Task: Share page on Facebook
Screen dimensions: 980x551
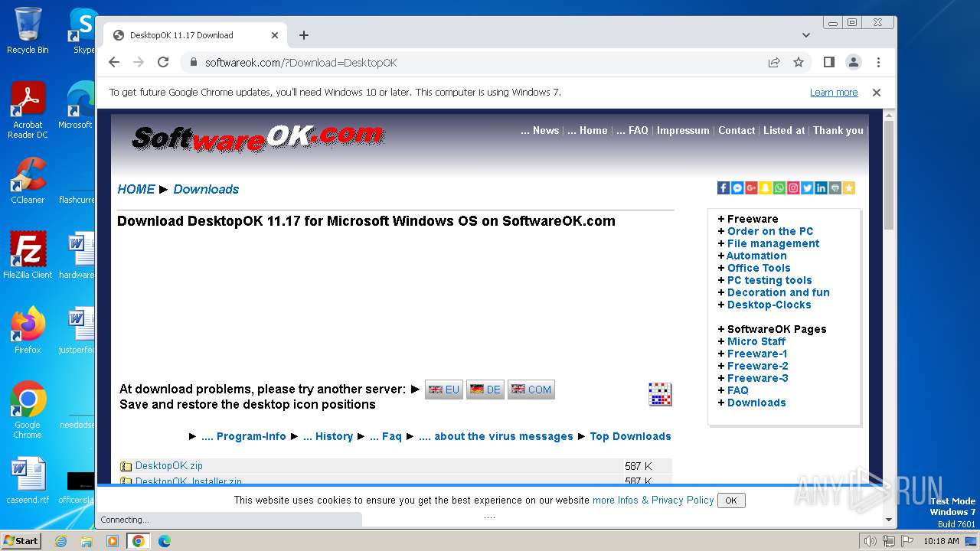Action: click(724, 188)
